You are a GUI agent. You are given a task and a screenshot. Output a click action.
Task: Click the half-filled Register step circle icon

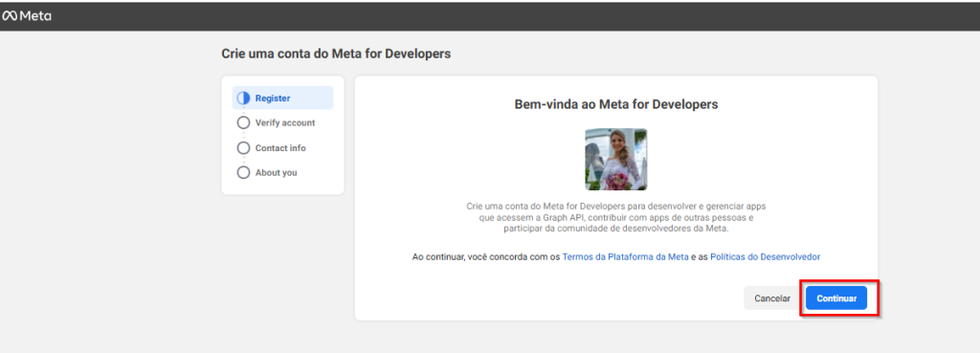pyautogui.click(x=244, y=99)
